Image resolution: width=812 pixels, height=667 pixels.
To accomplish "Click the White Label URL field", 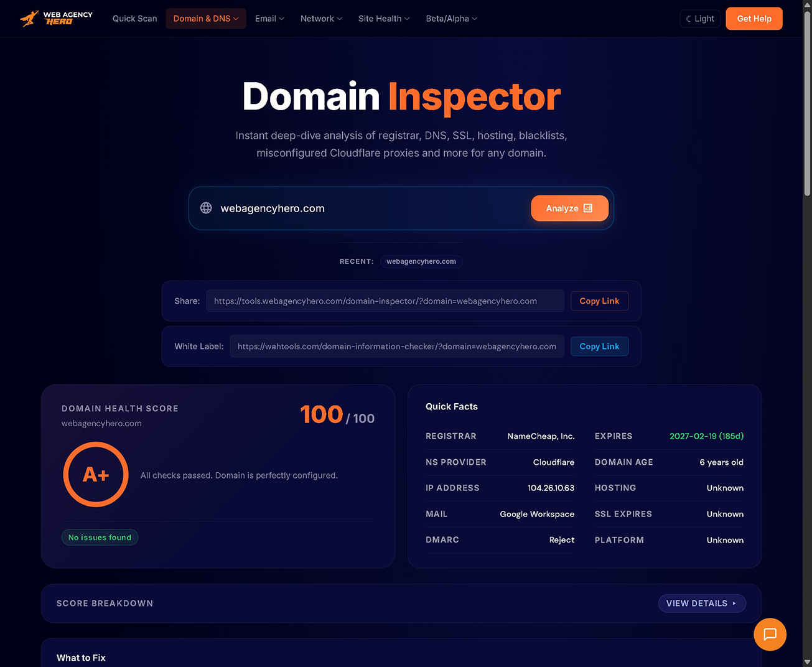I will (397, 347).
